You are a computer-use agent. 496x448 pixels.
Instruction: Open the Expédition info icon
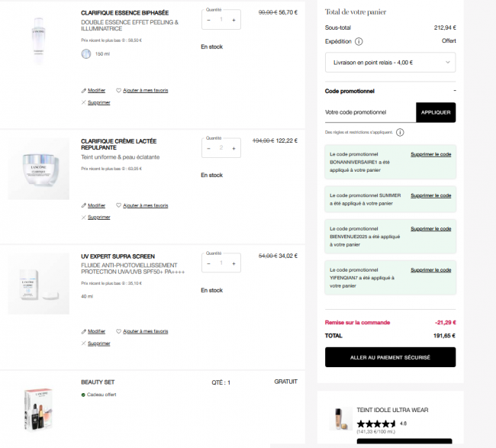click(359, 41)
